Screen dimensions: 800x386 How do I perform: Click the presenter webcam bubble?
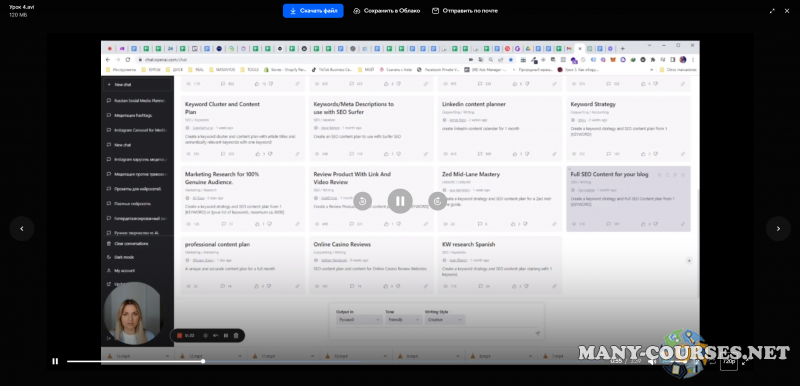[x=134, y=313]
